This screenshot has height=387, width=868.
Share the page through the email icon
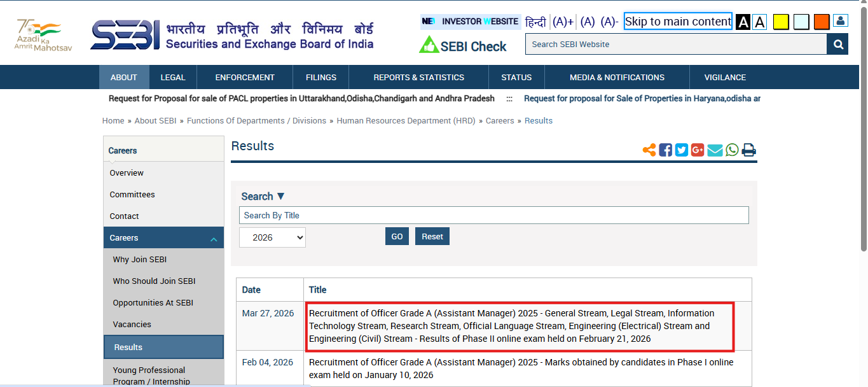pyautogui.click(x=715, y=150)
